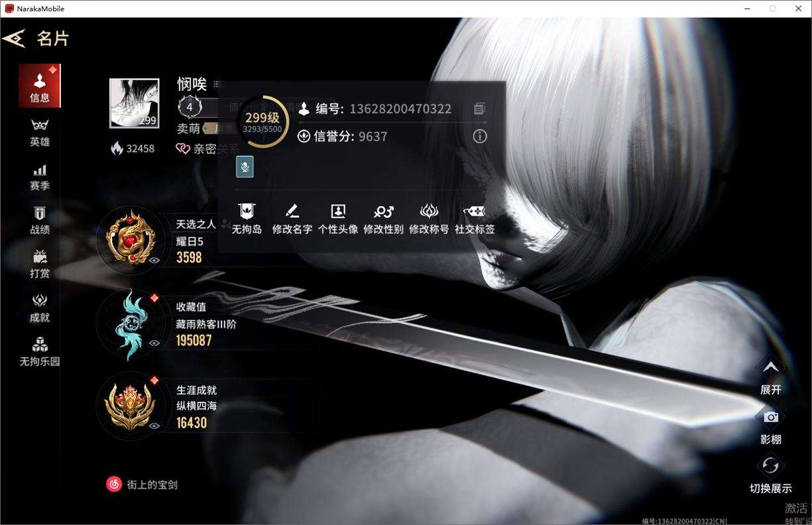The width and height of the screenshot is (812, 525).
Task: Open 社交标签 social tags
Action: [x=475, y=219]
